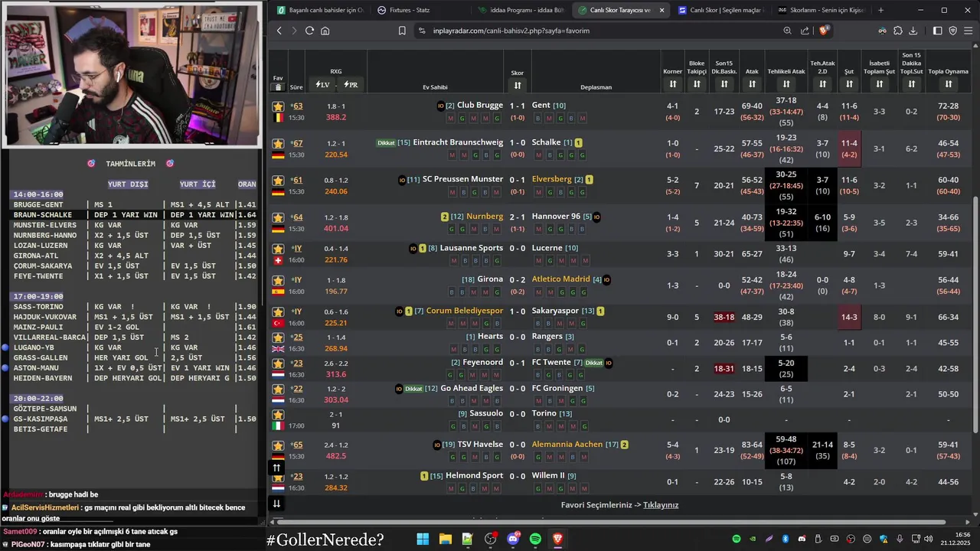The width and height of the screenshot is (980, 551).
Task: Sort by Bloke Takipçi column arrows
Action: click(697, 83)
